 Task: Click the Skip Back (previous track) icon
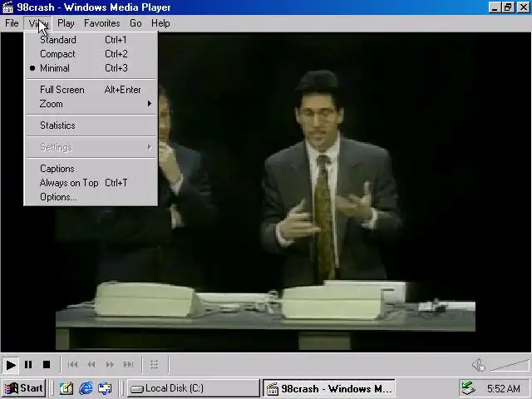pos(72,365)
